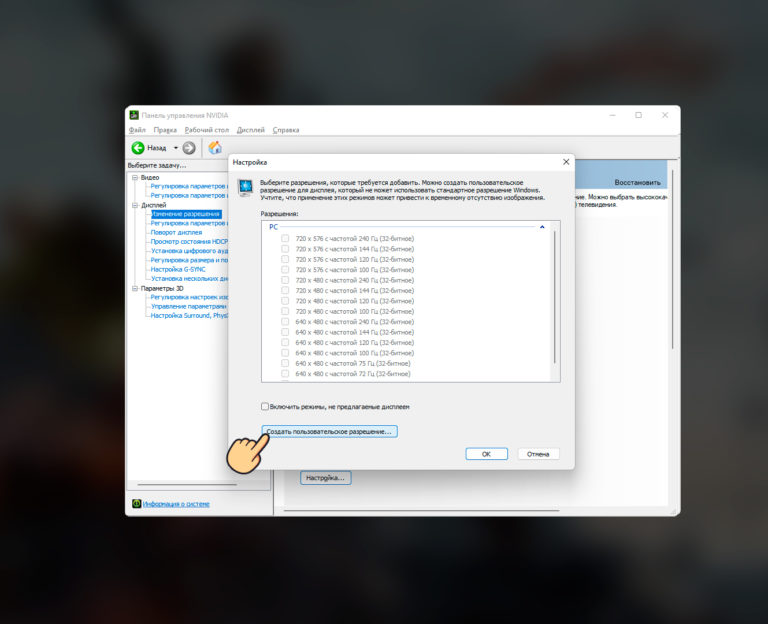
Task: Click the Разрешения: label
Action: [x=279, y=214]
